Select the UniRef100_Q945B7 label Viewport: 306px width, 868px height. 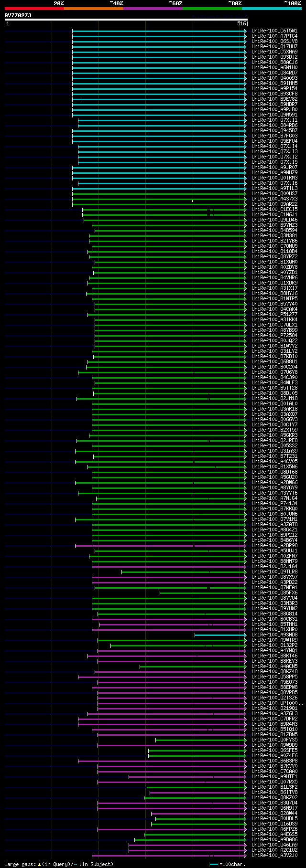pos(274,131)
